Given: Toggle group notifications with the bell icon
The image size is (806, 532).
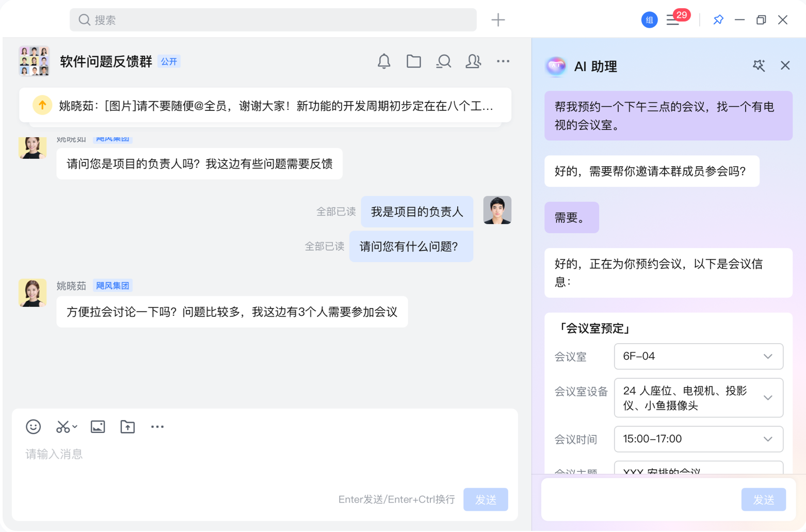Looking at the screenshot, I should pyautogui.click(x=383, y=61).
